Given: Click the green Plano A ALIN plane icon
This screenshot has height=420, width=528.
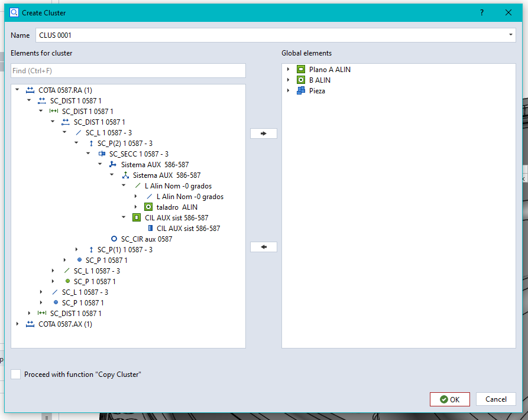Looking at the screenshot, I should click(x=300, y=70).
